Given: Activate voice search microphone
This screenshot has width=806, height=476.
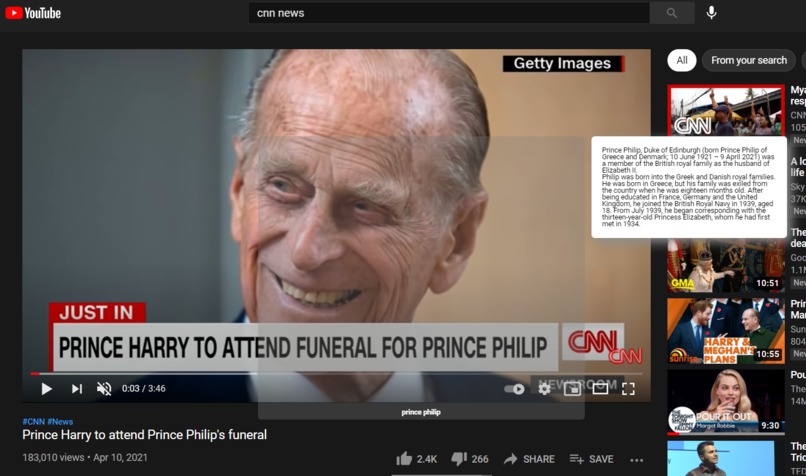Looking at the screenshot, I should 711,12.
